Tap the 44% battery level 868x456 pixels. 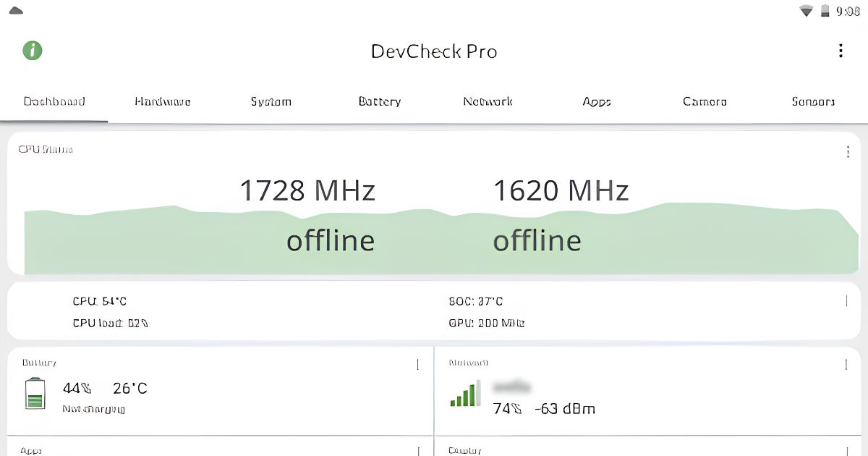click(x=76, y=389)
